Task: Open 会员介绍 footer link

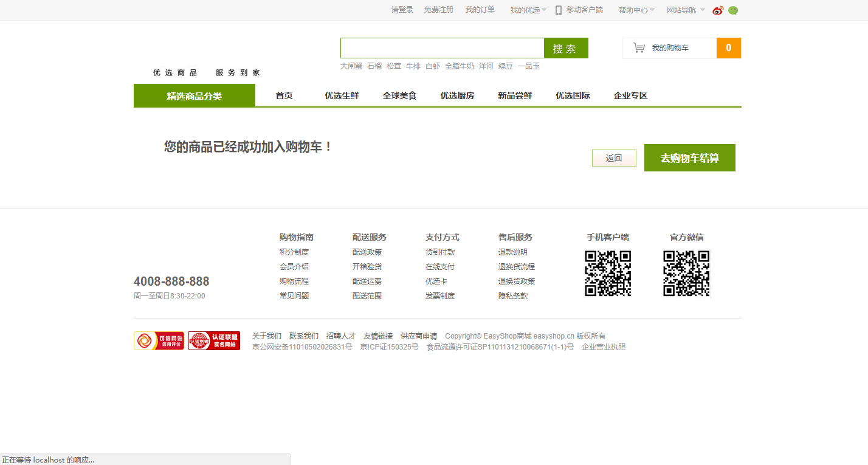Action: [x=294, y=267]
